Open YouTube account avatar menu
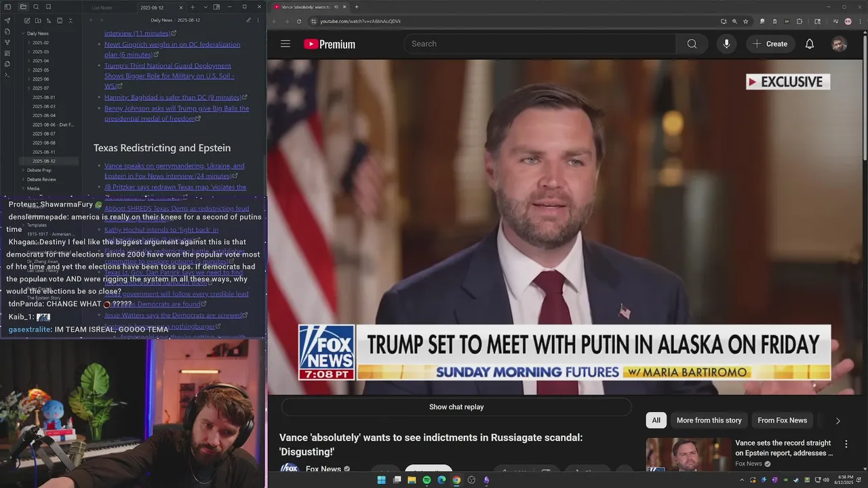The image size is (868, 488). pos(840,44)
